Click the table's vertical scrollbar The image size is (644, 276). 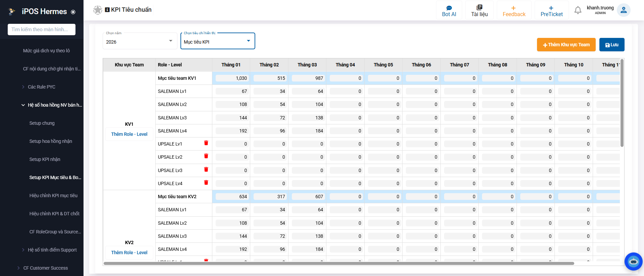tap(622, 103)
